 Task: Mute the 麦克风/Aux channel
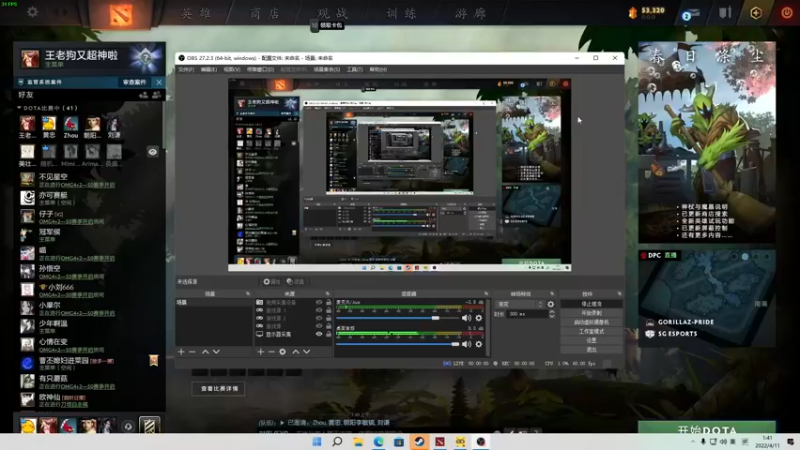pos(466,318)
